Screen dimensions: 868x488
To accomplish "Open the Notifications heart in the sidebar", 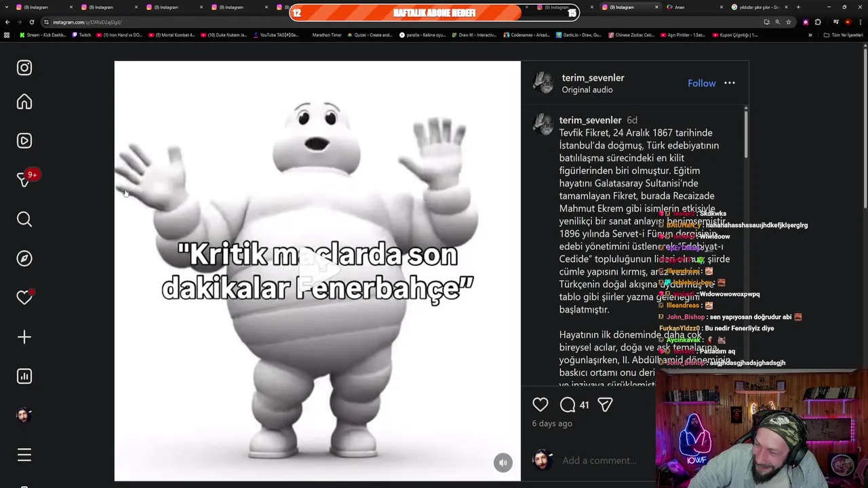I will click(x=24, y=298).
